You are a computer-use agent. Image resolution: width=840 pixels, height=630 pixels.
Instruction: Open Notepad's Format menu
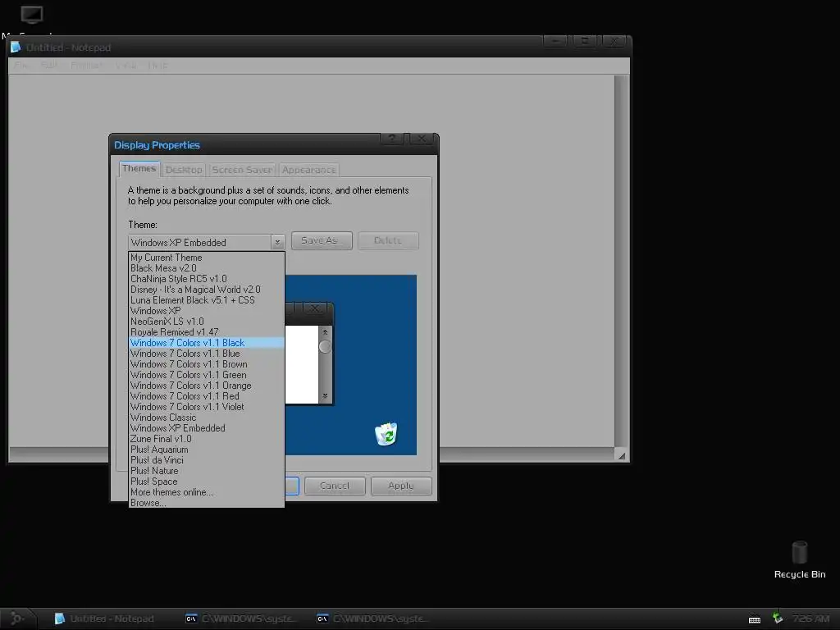[87, 66]
